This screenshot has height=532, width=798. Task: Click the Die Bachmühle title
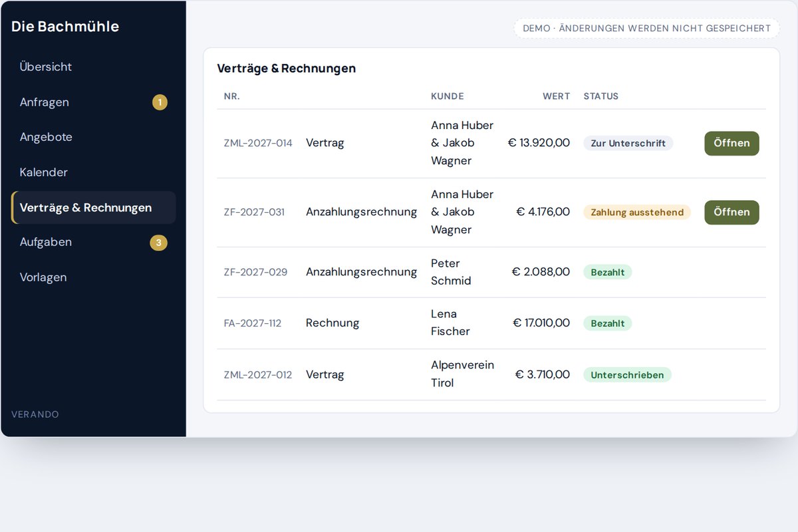[x=65, y=27]
